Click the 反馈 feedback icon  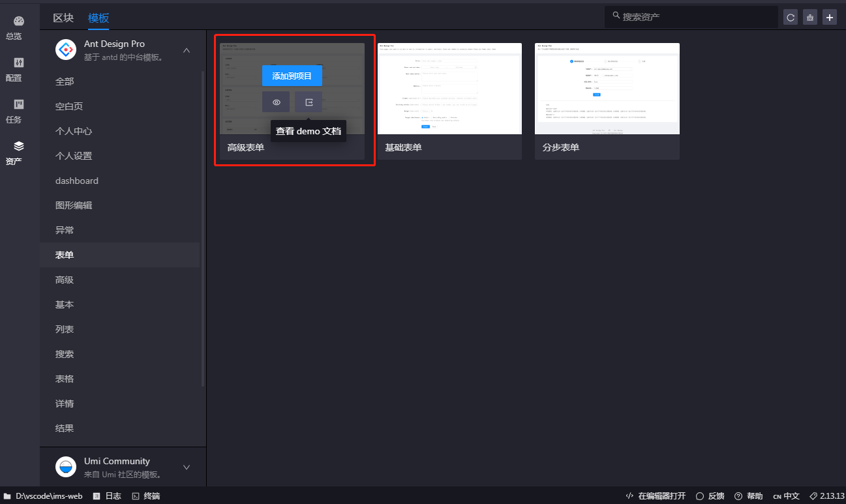700,496
